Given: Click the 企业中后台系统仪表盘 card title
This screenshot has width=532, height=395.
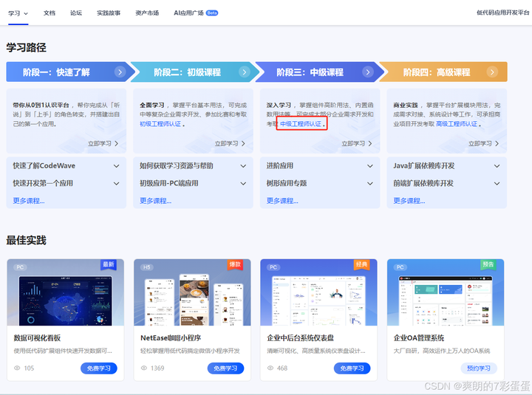Looking at the screenshot, I should coord(301,338).
